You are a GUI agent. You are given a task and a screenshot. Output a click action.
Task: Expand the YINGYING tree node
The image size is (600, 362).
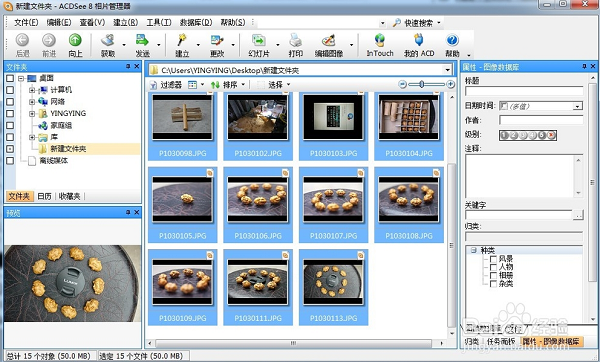32,114
